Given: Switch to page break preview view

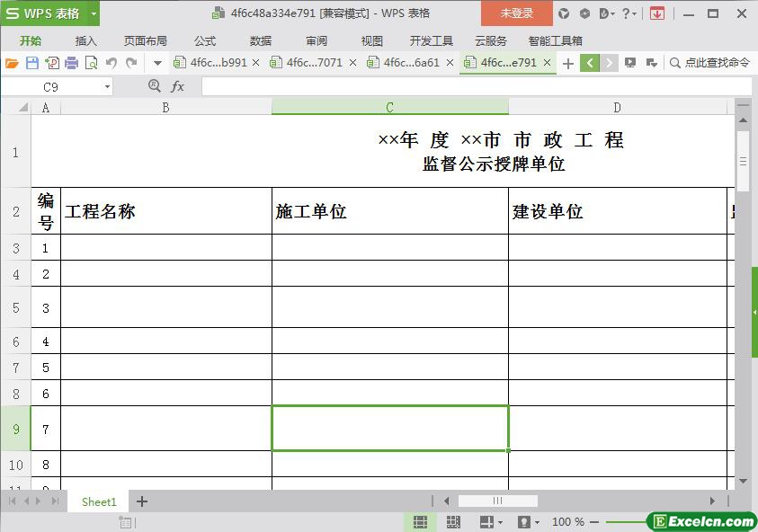Looking at the screenshot, I should [x=453, y=522].
